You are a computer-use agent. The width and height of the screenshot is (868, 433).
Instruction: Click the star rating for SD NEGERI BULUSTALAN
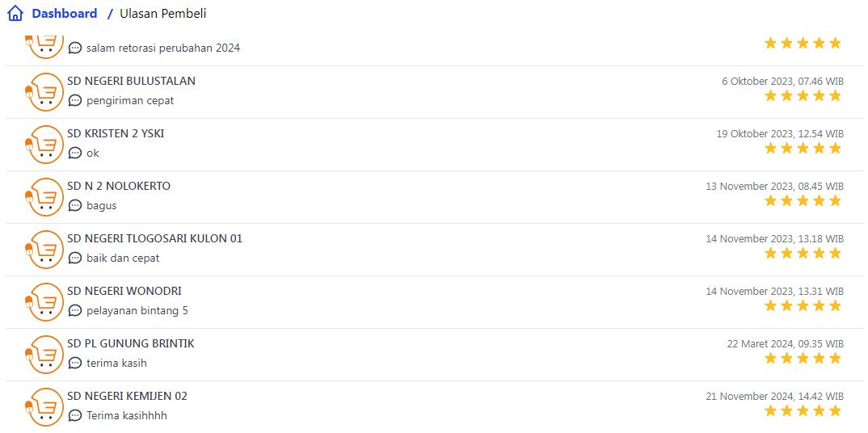pyautogui.click(x=803, y=96)
